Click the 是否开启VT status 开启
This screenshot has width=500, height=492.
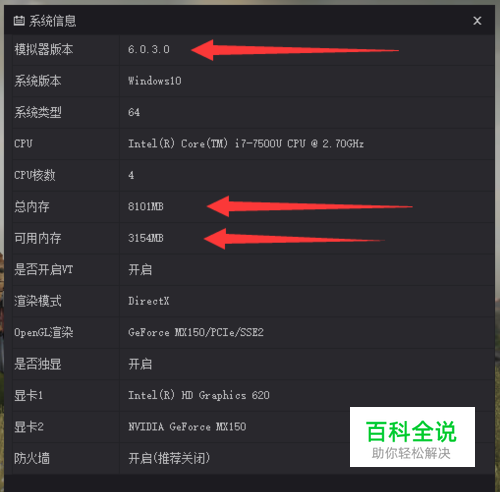click(140, 269)
